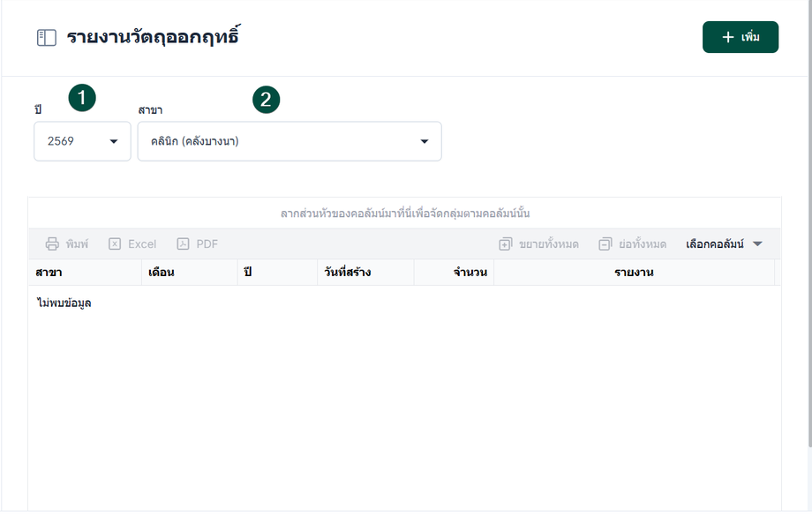Click the green number 2 badge
Screen dimensions: 812x517
(x=266, y=100)
